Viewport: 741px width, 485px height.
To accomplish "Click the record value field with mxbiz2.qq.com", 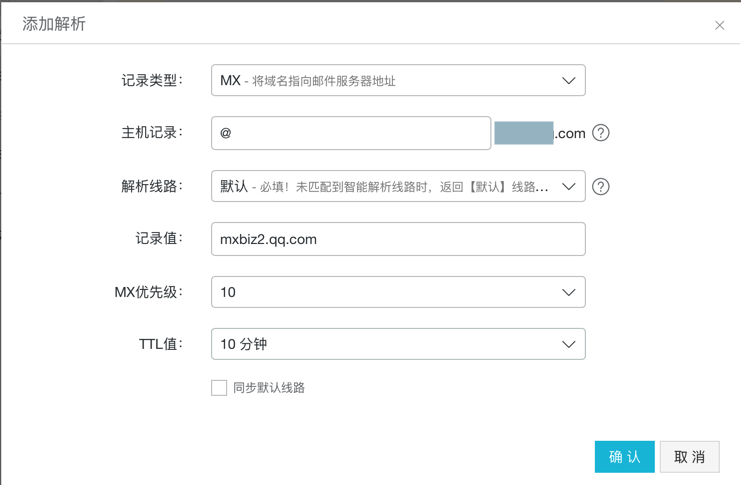I will click(x=397, y=239).
